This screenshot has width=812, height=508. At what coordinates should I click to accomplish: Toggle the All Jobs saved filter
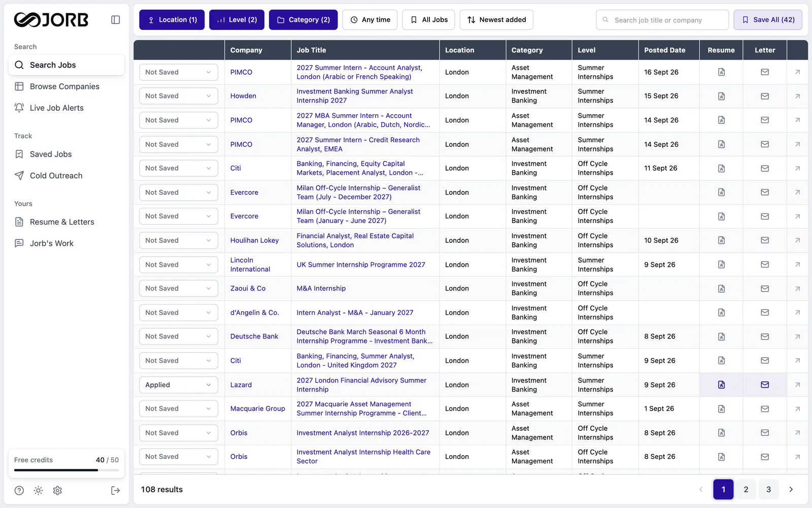click(429, 20)
